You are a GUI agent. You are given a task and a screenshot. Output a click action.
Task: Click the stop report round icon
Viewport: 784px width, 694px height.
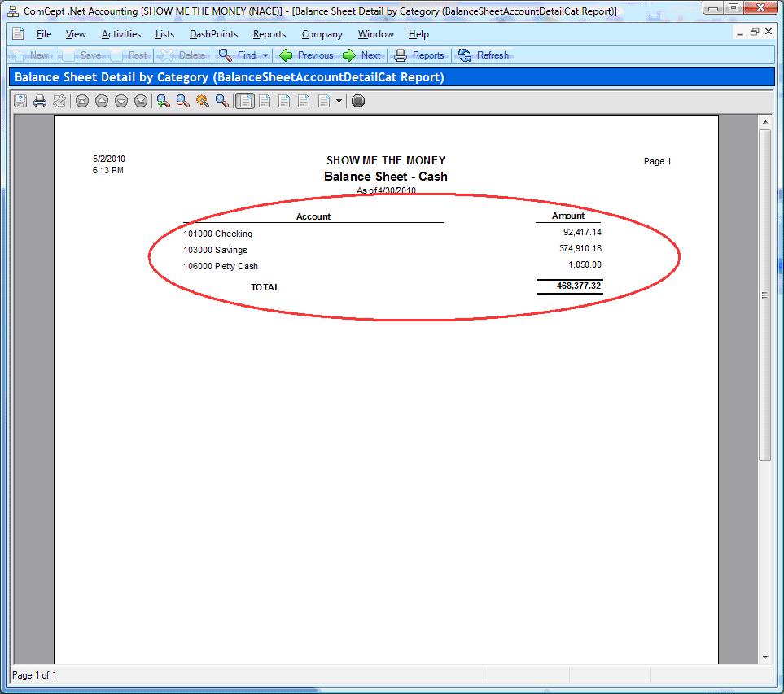pyautogui.click(x=358, y=101)
